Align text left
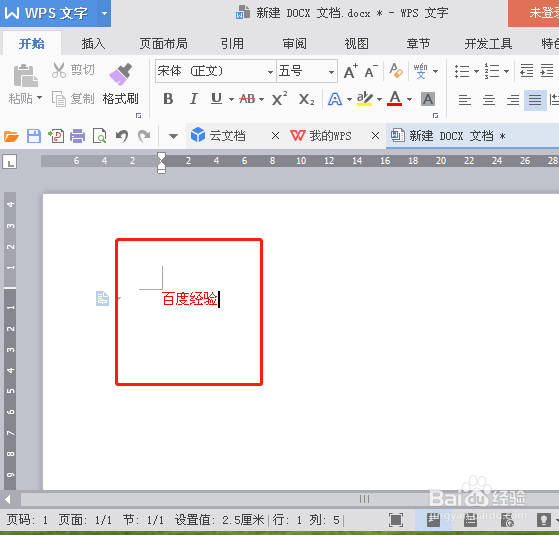This screenshot has width=559, height=535. [465, 100]
